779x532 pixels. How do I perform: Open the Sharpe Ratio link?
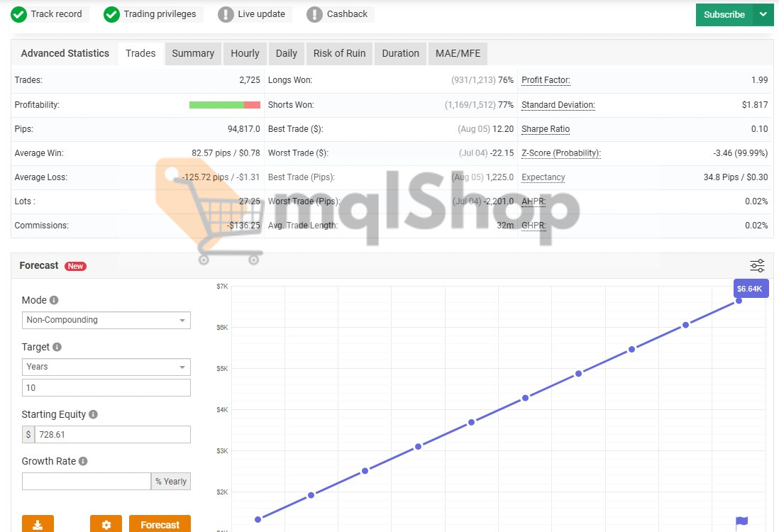tap(545, 129)
